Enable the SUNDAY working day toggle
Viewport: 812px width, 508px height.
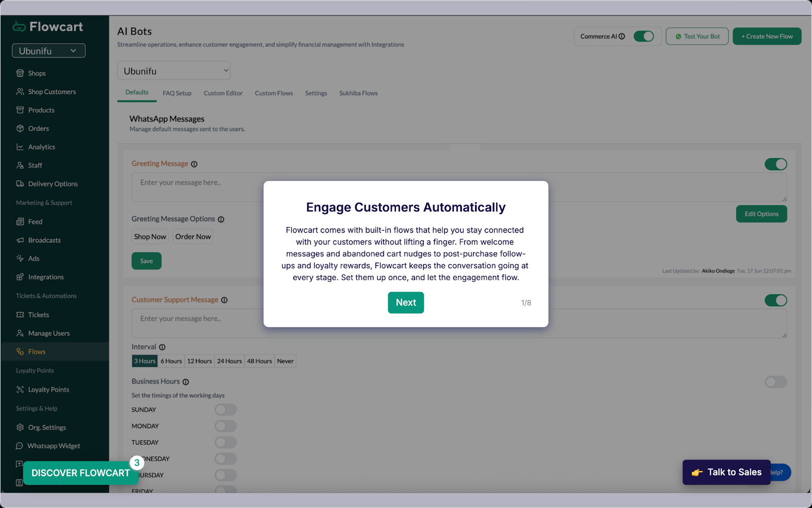226,409
